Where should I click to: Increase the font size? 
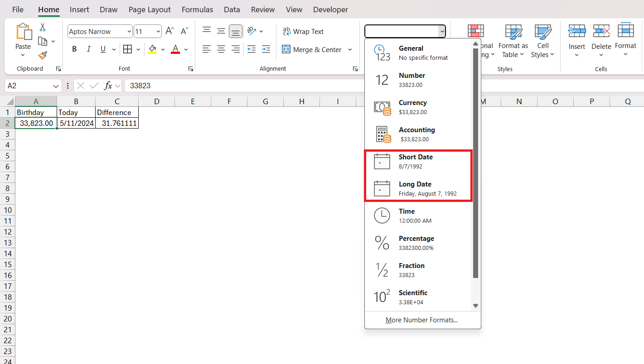(x=169, y=31)
